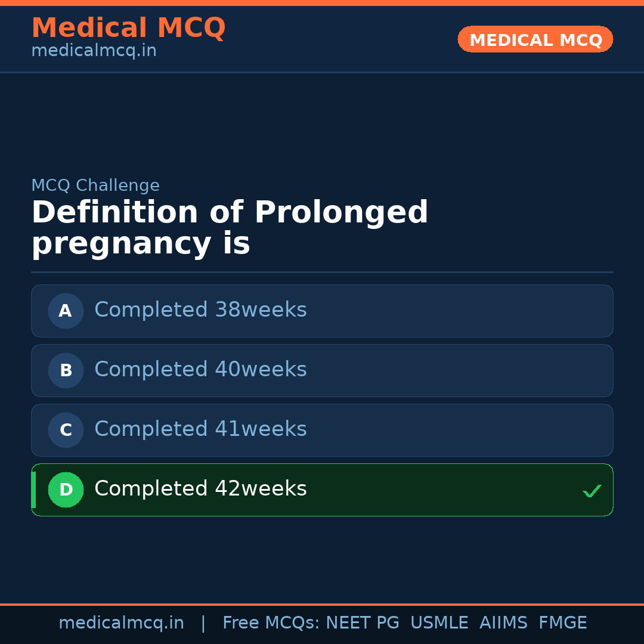Image resolution: width=644 pixels, height=644 pixels.
Task: Click "USMLE" in the footer
Action: [439, 623]
